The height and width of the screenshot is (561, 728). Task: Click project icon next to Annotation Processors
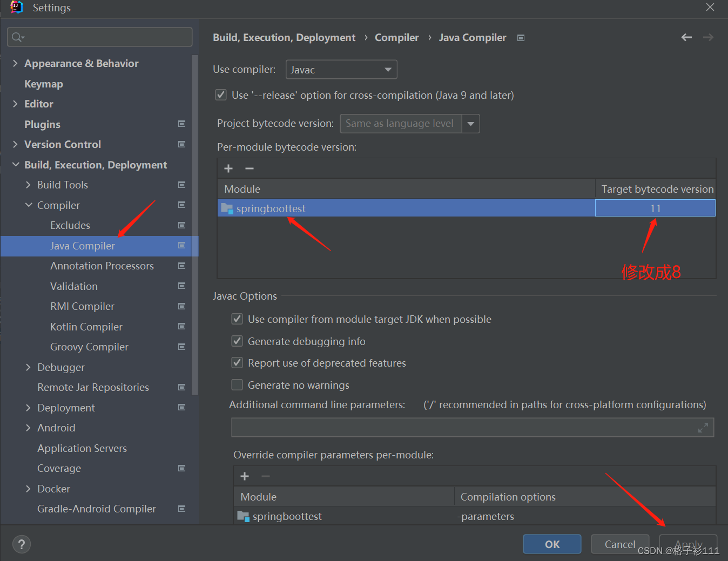point(182,266)
